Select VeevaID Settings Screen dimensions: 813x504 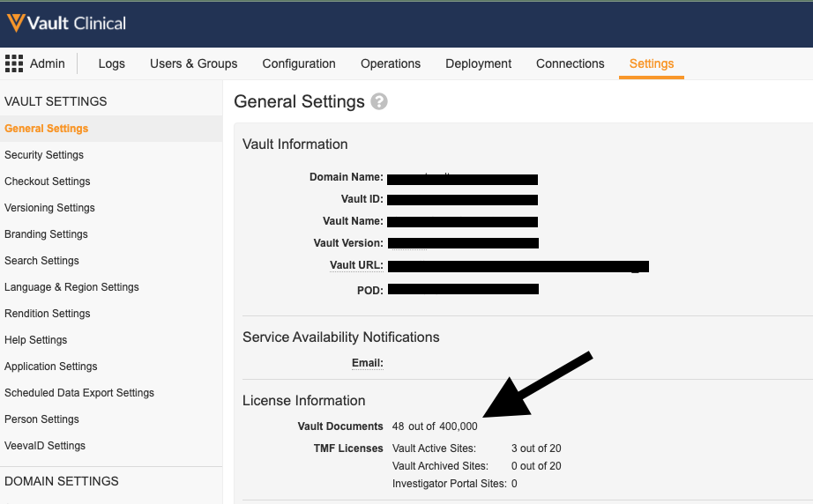click(x=45, y=446)
